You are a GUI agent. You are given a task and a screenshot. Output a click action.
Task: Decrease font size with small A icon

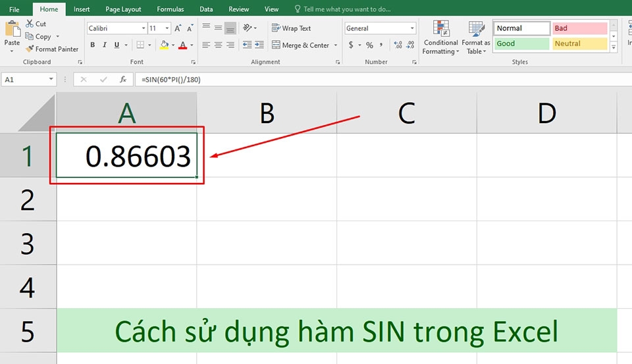click(190, 28)
